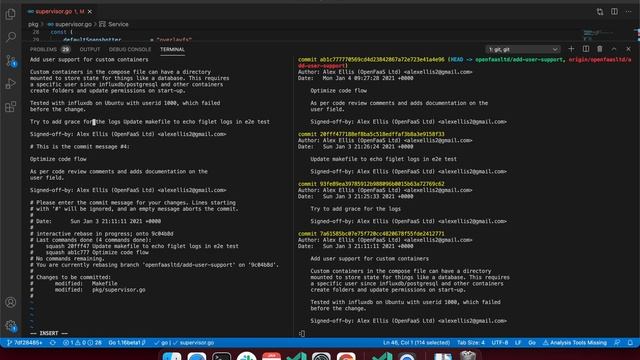Click 'Optimize code flow' in left terminal pane
640x360 pixels.
(58, 159)
